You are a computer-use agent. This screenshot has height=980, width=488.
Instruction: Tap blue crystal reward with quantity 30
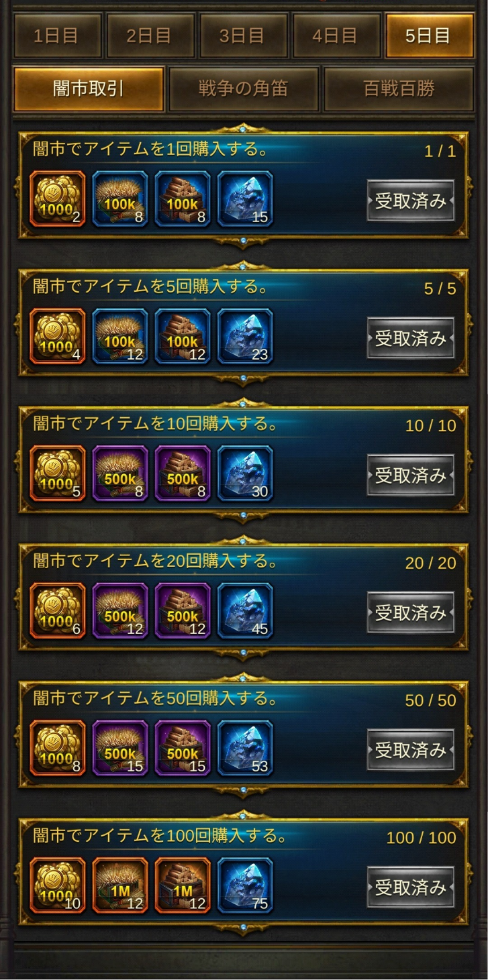point(245,474)
